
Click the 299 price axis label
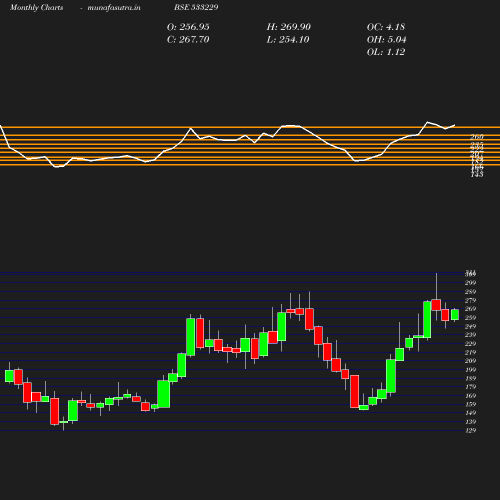[x=470, y=283]
